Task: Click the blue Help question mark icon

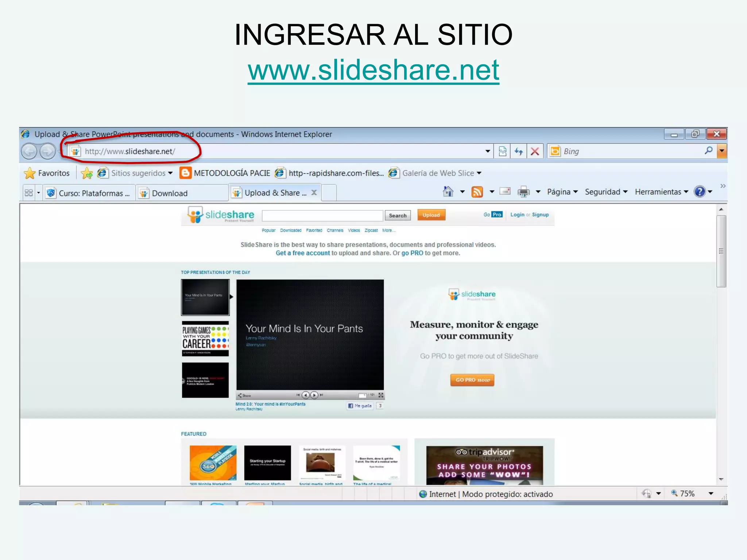Action: [700, 191]
